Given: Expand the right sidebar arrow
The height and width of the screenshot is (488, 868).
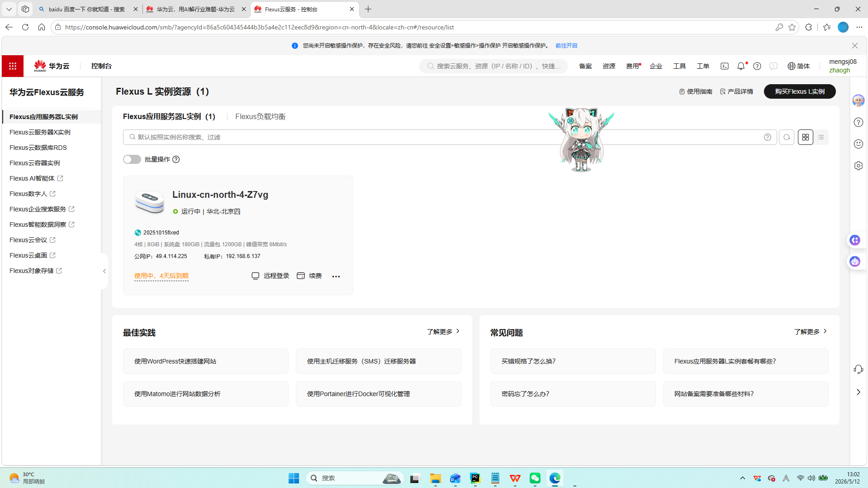Looking at the screenshot, I should point(858,392).
